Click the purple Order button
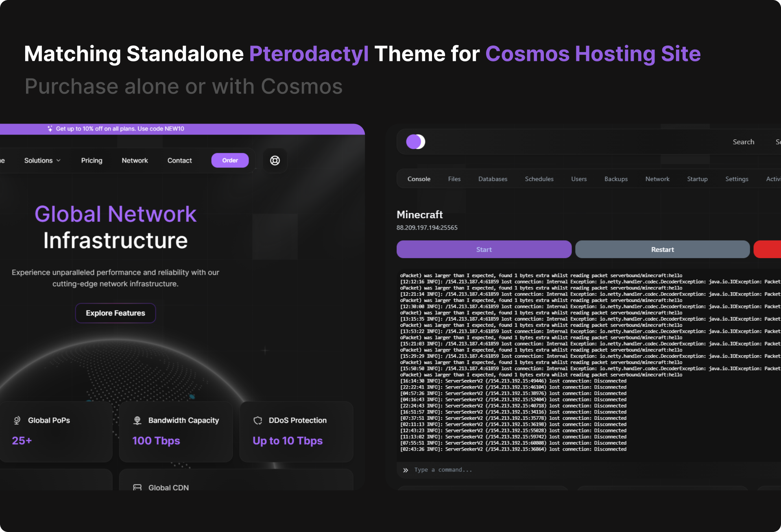This screenshot has width=781, height=532. (x=230, y=161)
